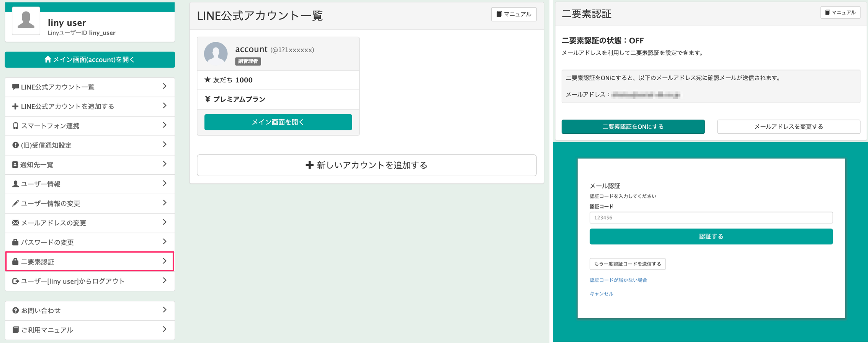868x343 pixels.
Task: Click the person icon for ユーザー情報
Action: point(15,184)
